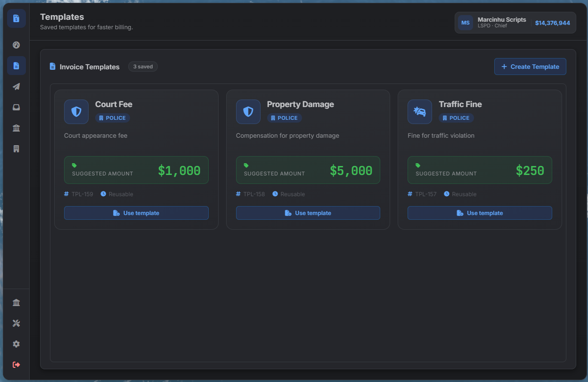Click the shield icon on Court Fee card
588x382 pixels.
[x=76, y=112]
